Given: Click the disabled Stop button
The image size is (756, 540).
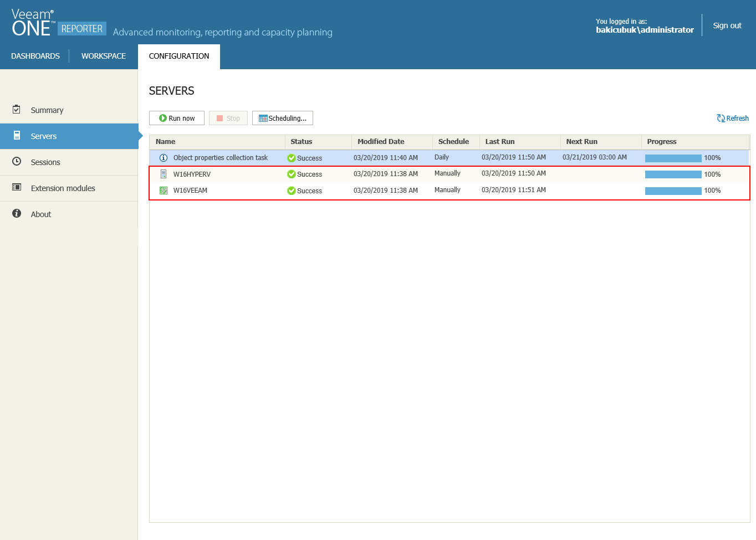Looking at the screenshot, I should coord(228,118).
